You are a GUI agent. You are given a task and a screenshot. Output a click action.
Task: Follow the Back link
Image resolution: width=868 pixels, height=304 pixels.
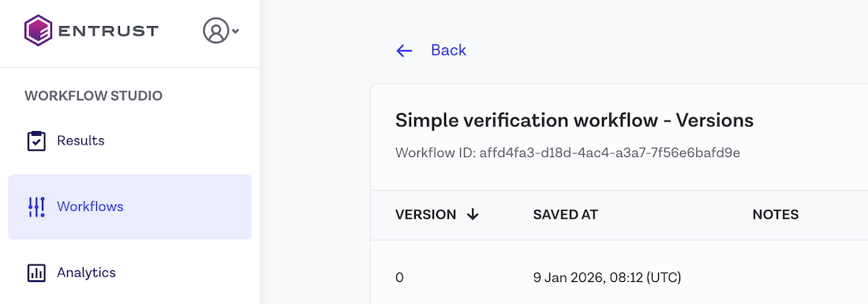pos(448,51)
